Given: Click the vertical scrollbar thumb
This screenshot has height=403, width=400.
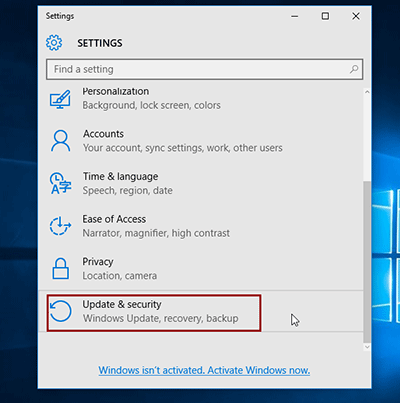Looking at the screenshot, I should point(367,262).
